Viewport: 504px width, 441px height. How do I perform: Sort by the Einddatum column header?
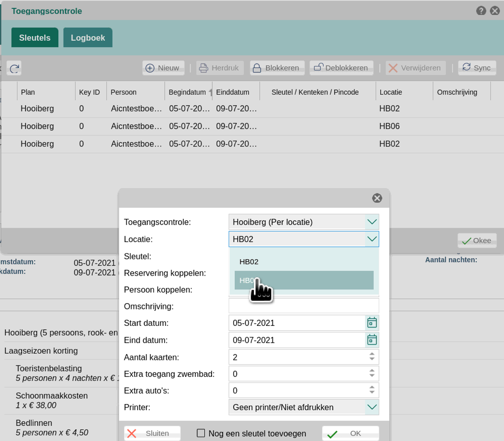[236, 92]
